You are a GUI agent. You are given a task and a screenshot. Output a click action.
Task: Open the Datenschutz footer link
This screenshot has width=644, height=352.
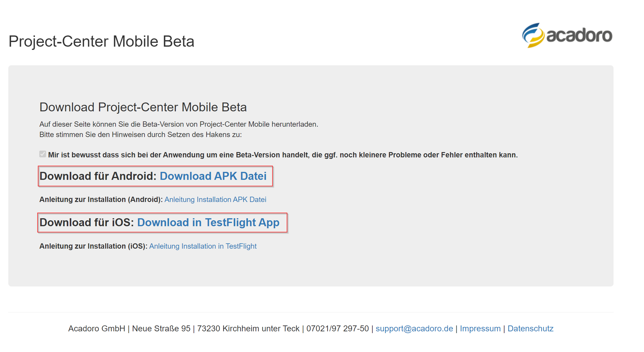(x=530, y=329)
